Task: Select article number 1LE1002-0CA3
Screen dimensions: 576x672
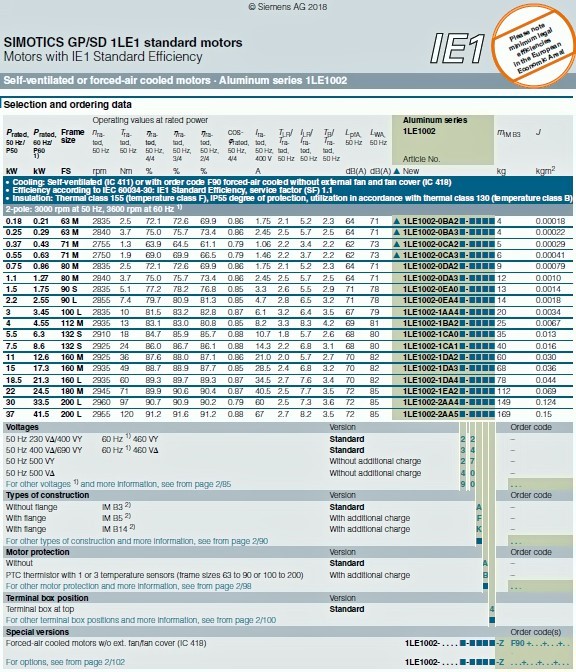Action: 431,255
